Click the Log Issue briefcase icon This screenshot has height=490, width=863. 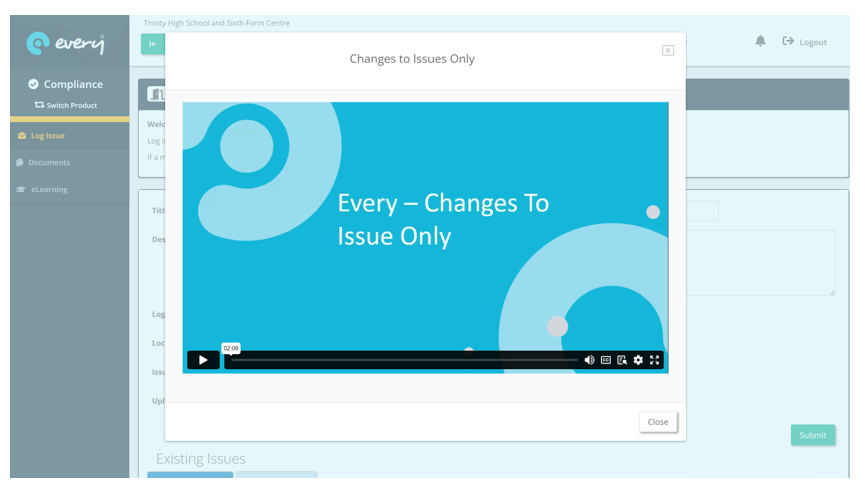tap(22, 135)
